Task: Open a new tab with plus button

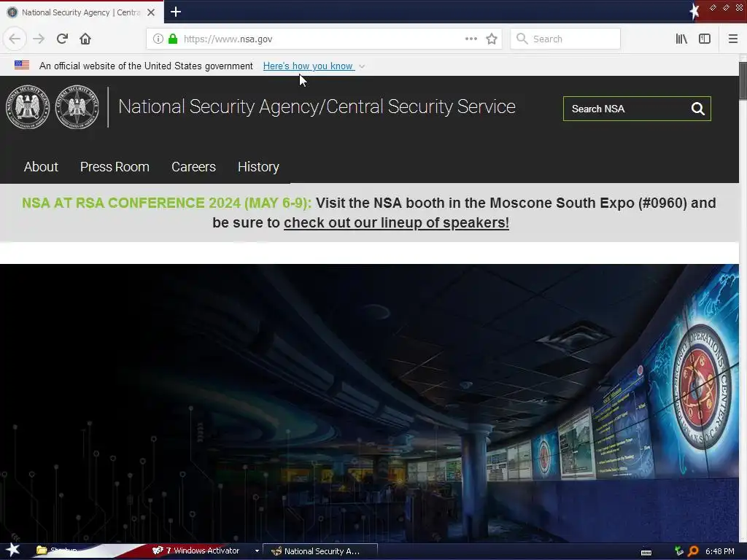Action: [176, 12]
